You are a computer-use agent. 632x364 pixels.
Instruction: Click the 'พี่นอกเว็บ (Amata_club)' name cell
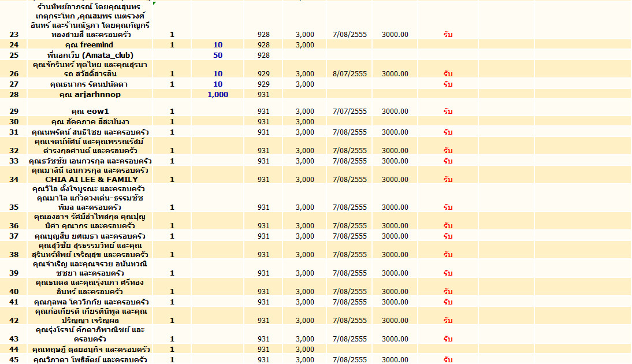tap(90, 55)
